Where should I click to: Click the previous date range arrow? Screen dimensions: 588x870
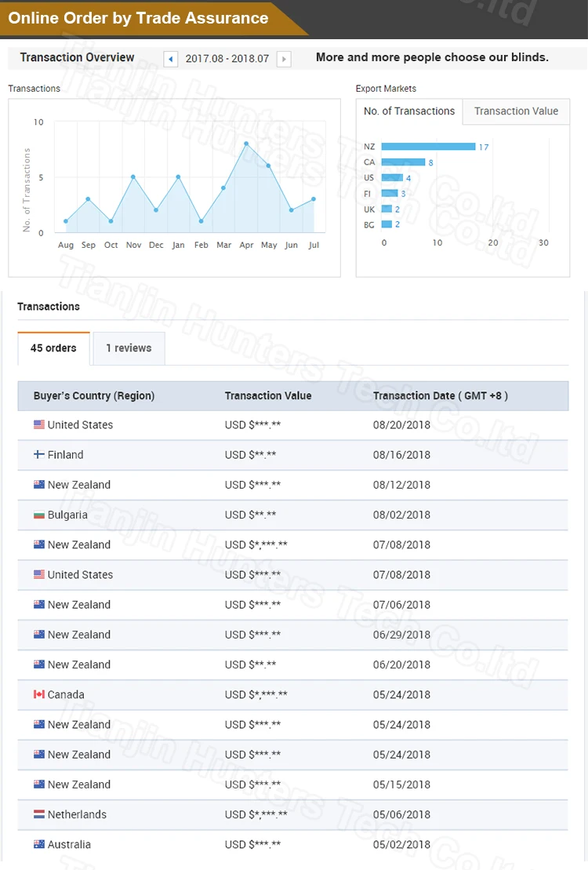coord(170,59)
